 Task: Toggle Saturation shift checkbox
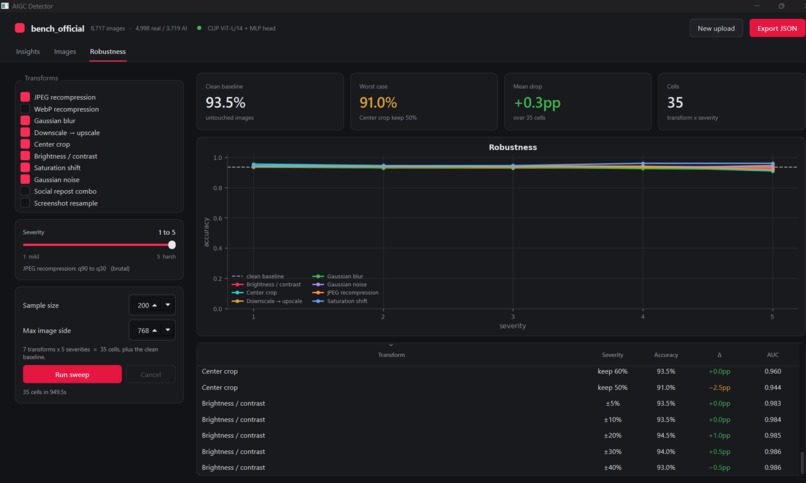(25, 168)
